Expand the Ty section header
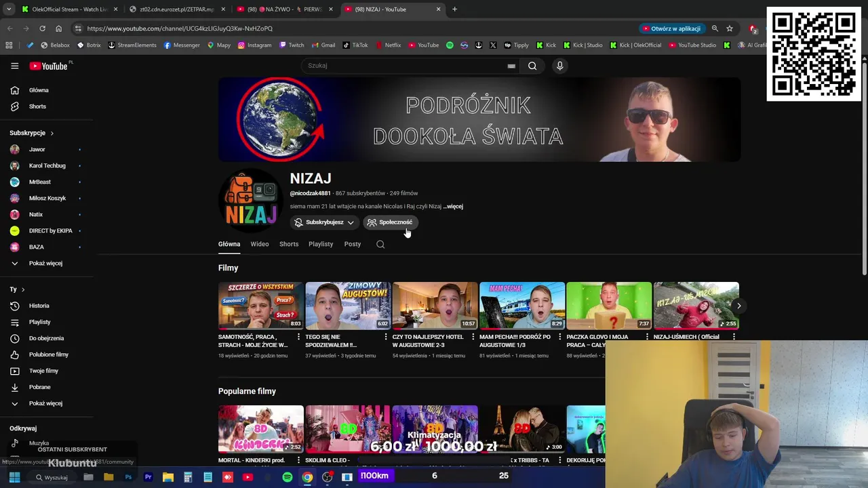The width and height of the screenshot is (868, 488). coord(17,289)
